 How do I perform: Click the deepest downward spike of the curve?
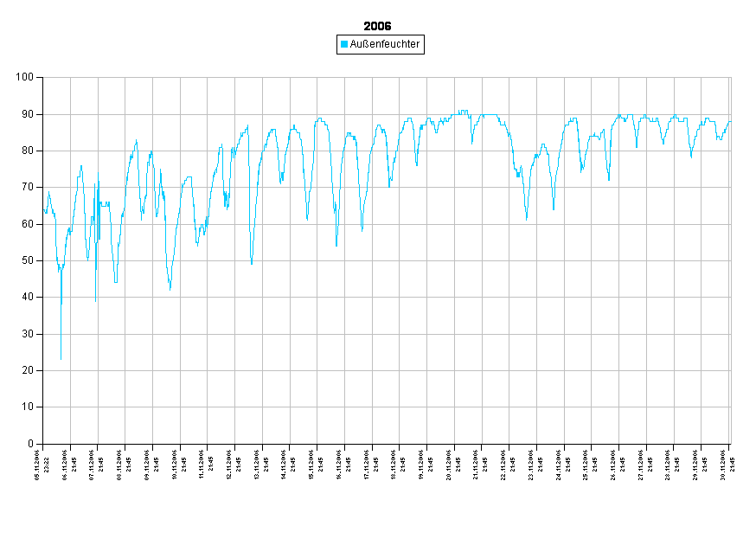tap(61, 358)
